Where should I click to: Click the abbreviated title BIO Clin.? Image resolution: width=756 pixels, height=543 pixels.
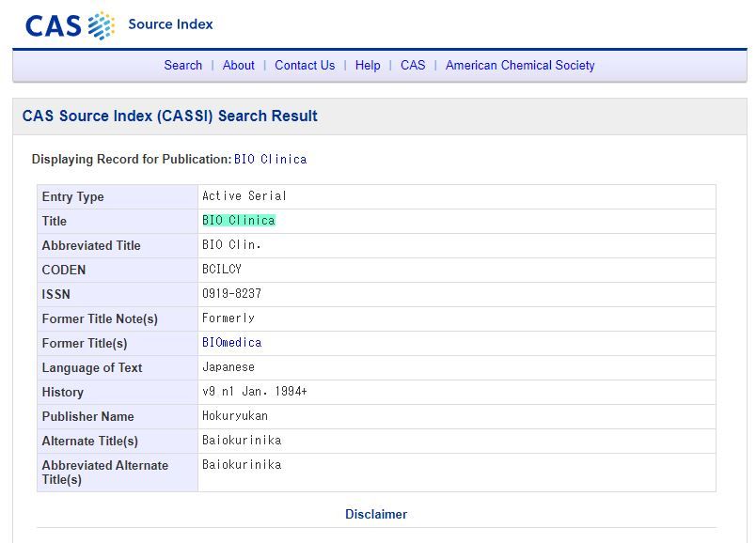coord(231,245)
